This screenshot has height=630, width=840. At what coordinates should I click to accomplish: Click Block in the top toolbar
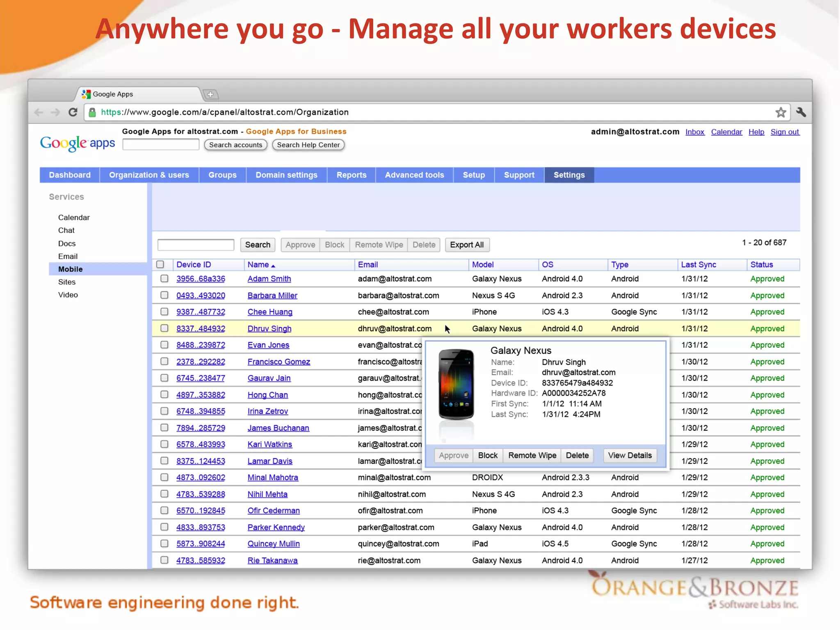(335, 245)
